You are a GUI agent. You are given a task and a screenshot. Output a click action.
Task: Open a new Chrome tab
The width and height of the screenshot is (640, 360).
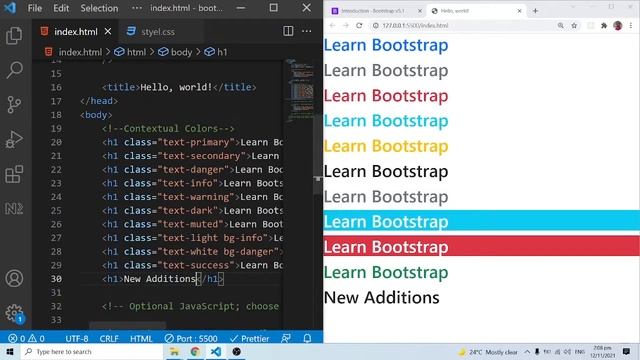535,11
